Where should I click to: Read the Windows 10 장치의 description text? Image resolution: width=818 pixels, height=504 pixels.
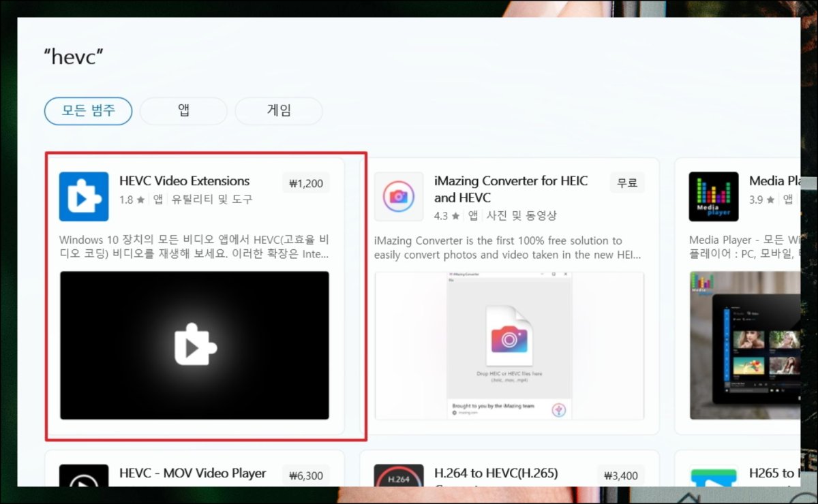click(194, 247)
